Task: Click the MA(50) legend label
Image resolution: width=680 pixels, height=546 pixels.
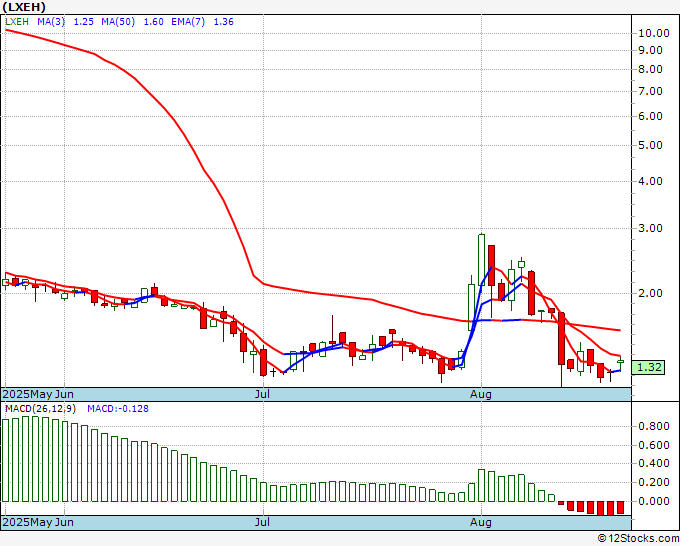Action: pos(118,22)
